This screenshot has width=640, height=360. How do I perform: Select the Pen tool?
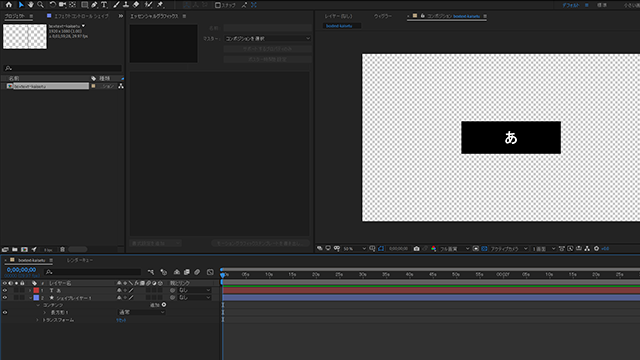pyautogui.click(x=94, y=5)
